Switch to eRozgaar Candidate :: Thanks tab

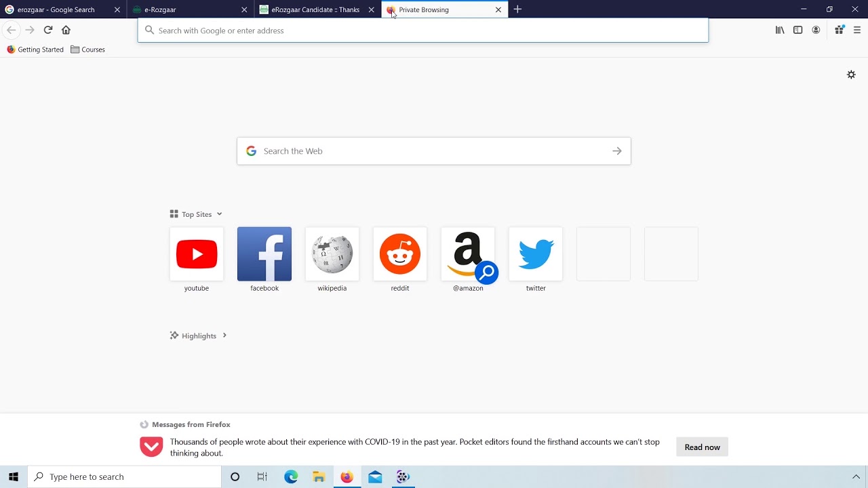(x=318, y=9)
